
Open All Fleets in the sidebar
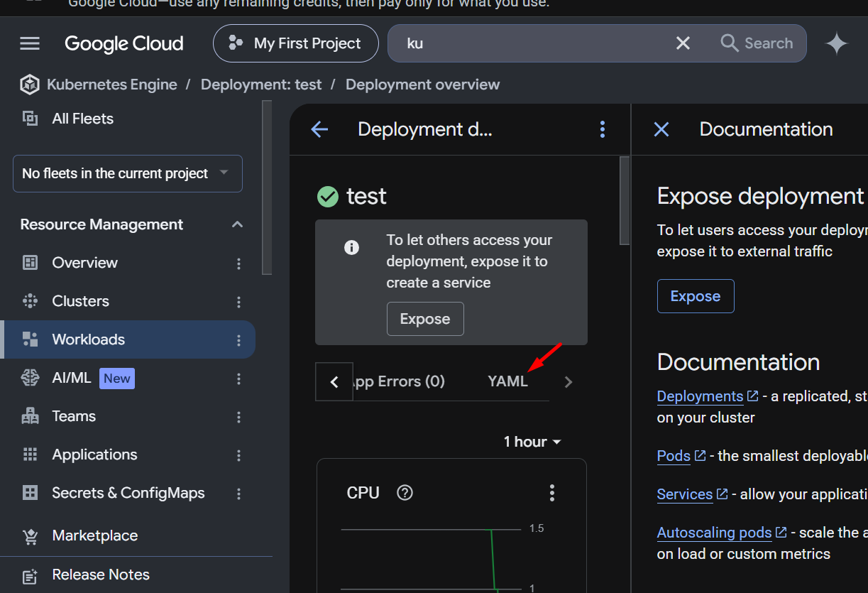(x=82, y=119)
